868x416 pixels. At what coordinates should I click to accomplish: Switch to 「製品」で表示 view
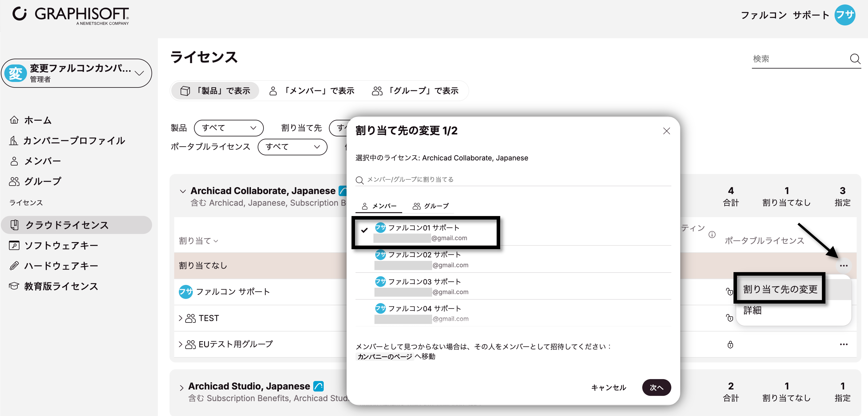point(215,91)
